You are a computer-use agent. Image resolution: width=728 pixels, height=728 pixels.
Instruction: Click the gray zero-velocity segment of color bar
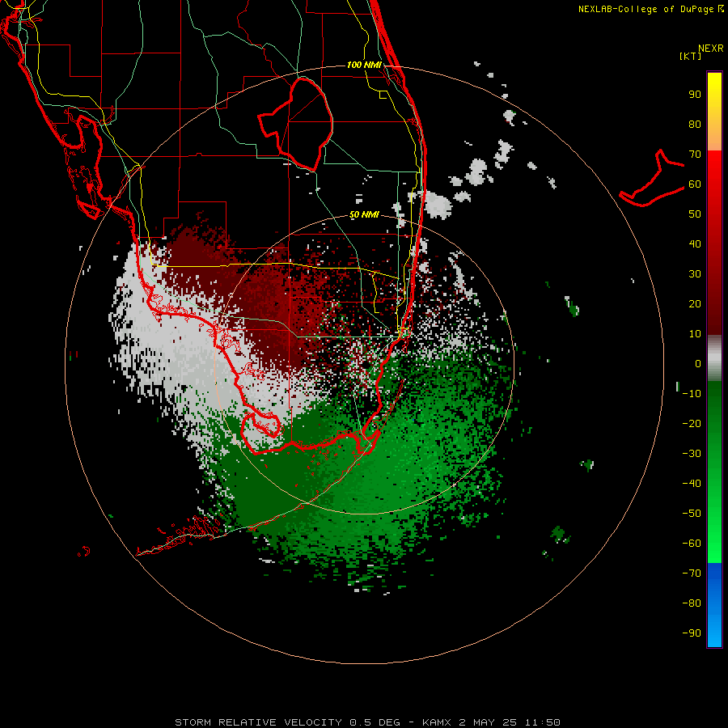click(x=714, y=358)
